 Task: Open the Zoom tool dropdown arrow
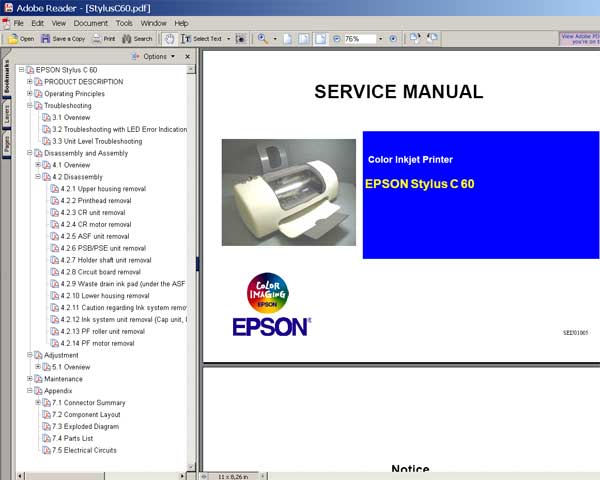pos(275,39)
